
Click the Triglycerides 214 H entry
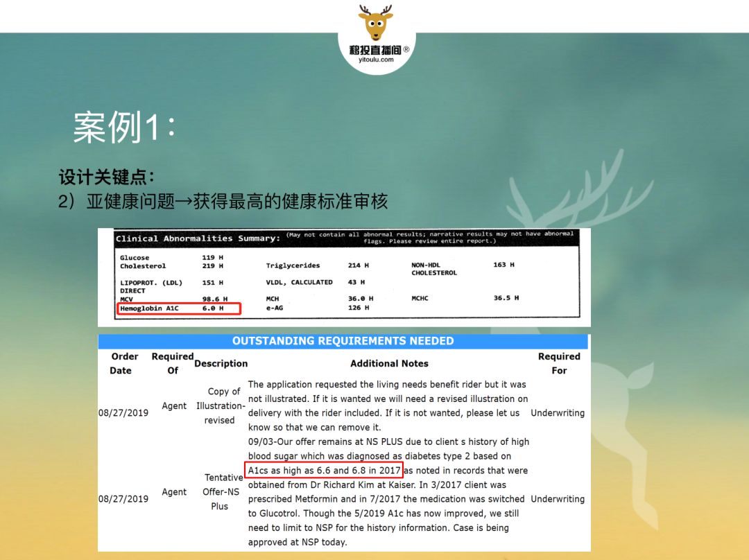pos(317,265)
